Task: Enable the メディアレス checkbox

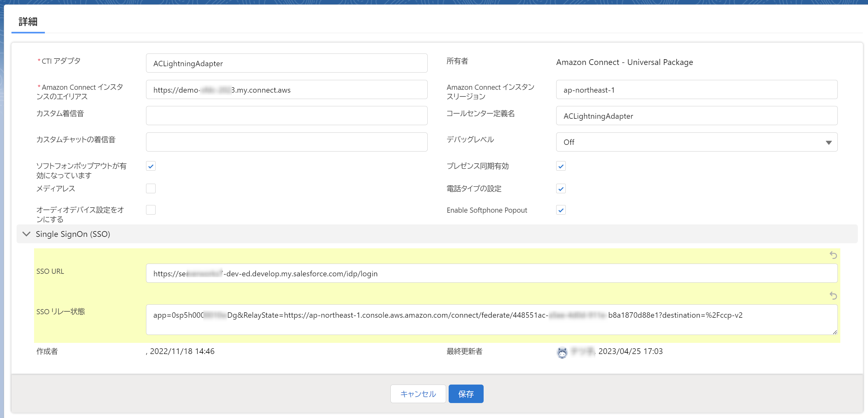Action: click(150, 188)
